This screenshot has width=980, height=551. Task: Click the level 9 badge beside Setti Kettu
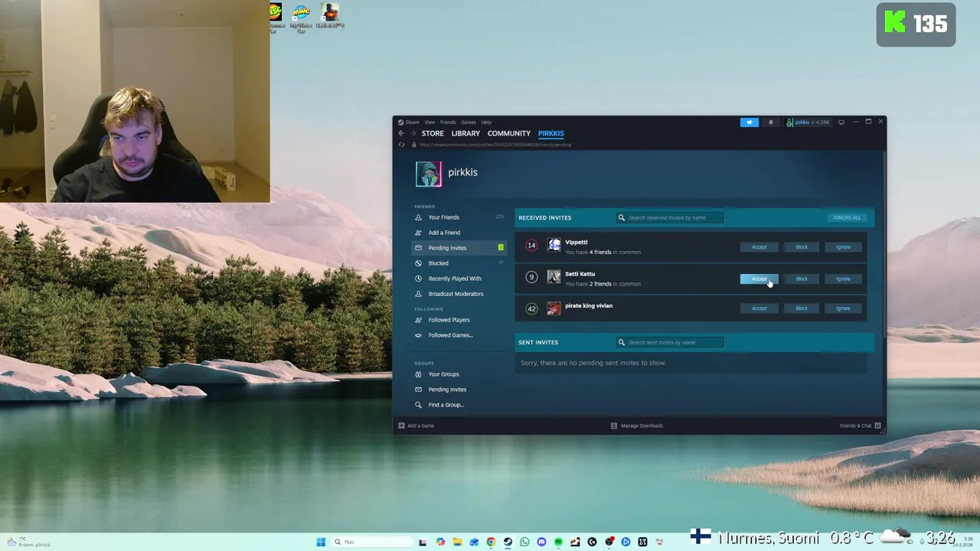pyautogui.click(x=531, y=277)
